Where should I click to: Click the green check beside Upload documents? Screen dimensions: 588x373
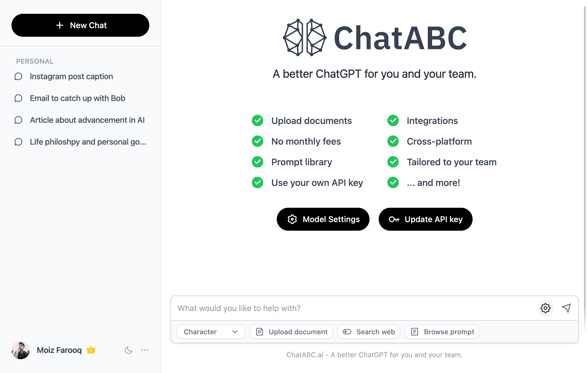pyautogui.click(x=258, y=121)
